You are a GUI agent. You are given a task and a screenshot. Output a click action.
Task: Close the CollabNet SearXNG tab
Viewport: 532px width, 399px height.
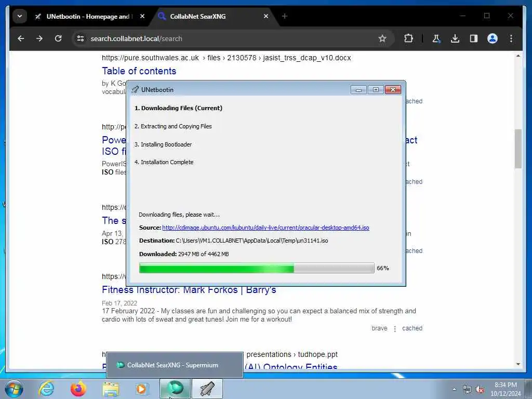click(x=266, y=16)
